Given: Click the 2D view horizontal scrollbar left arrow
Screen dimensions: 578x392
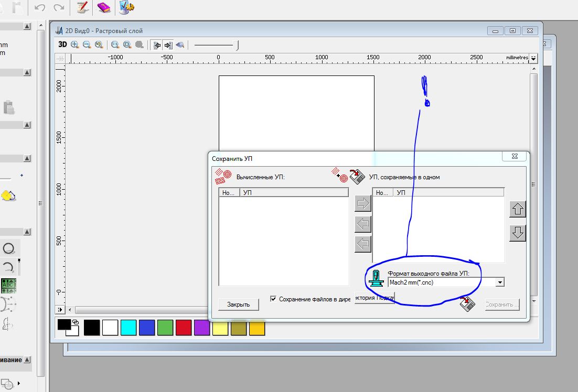Looking at the screenshot, I should click(x=70, y=310).
